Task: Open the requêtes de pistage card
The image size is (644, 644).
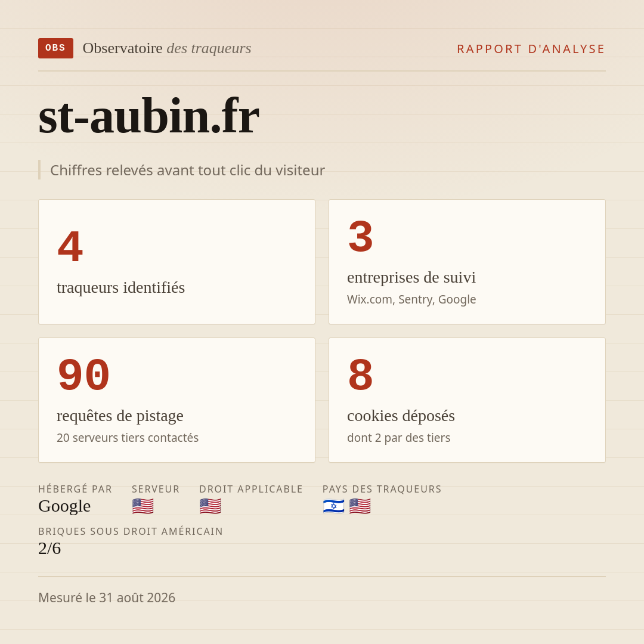Action: (177, 400)
